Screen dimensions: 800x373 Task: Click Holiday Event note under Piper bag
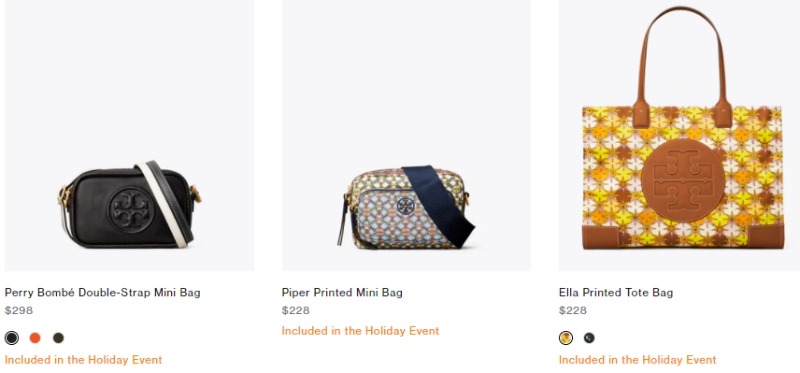click(360, 331)
